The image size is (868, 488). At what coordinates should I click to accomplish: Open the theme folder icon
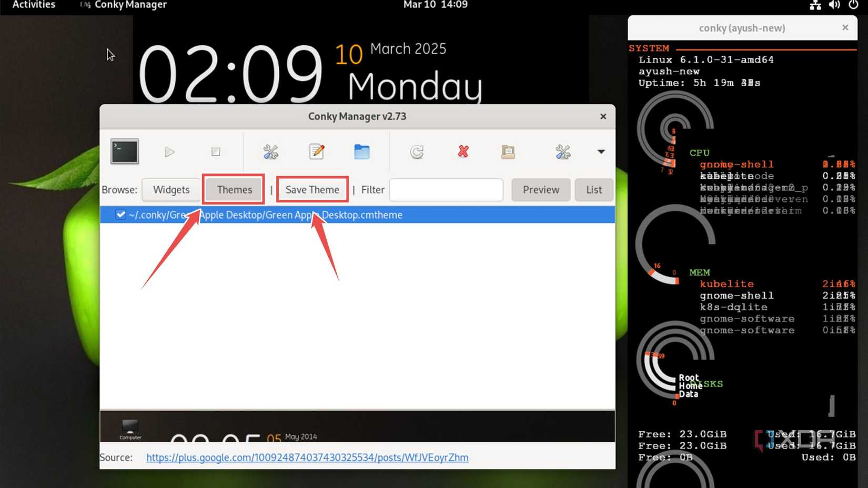pos(362,151)
